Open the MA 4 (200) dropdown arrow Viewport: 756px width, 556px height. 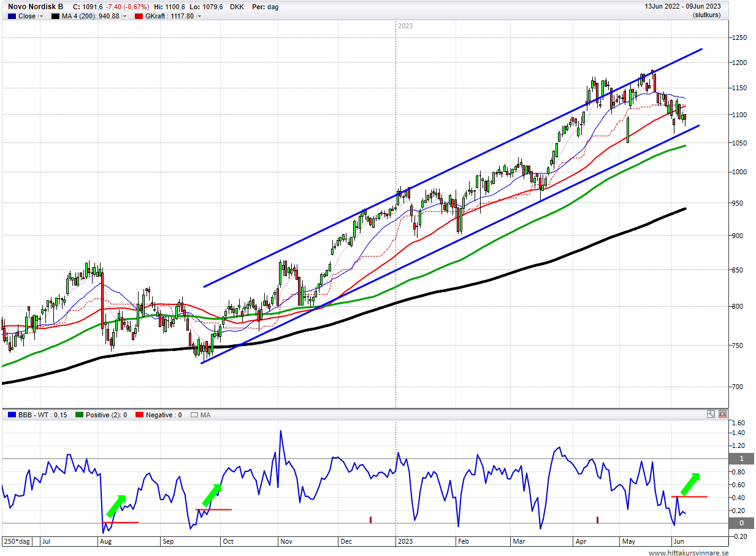coord(124,16)
